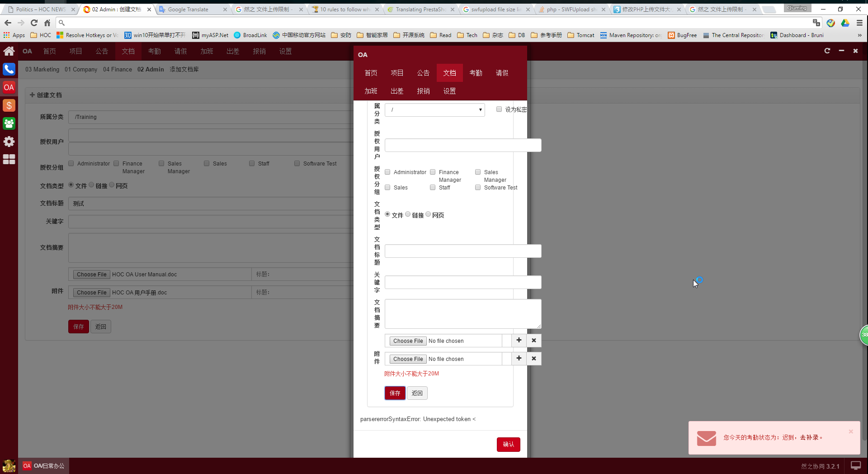Open the dollar sign finance app icon
This screenshot has width=868, height=474.
(x=9, y=105)
